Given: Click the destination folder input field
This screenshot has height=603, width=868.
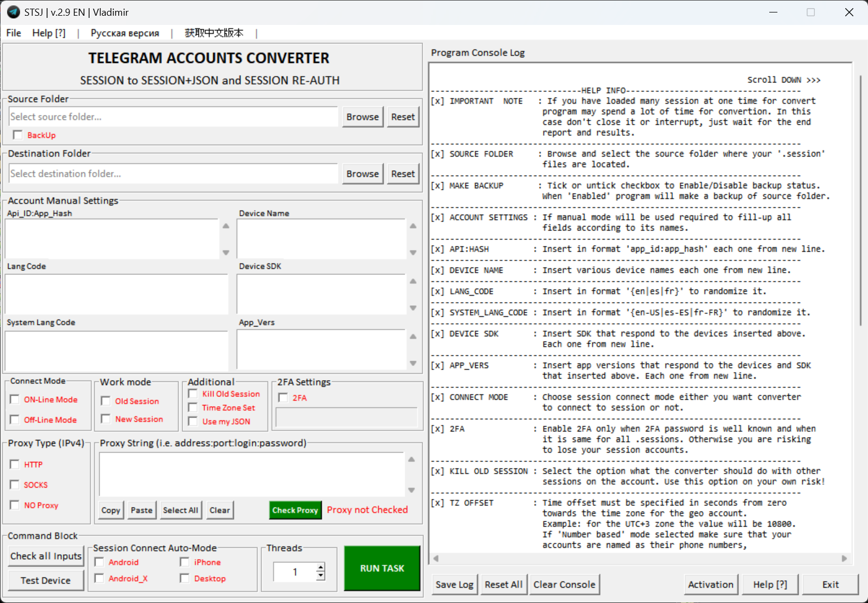Looking at the screenshot, I should (x=173, y=174).
